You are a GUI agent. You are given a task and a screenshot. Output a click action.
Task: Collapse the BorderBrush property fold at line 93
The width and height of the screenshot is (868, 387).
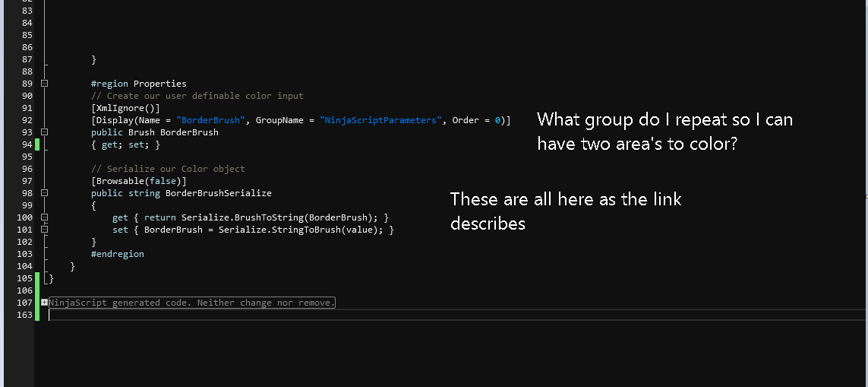pyautogui.click(x=45, y=132)
